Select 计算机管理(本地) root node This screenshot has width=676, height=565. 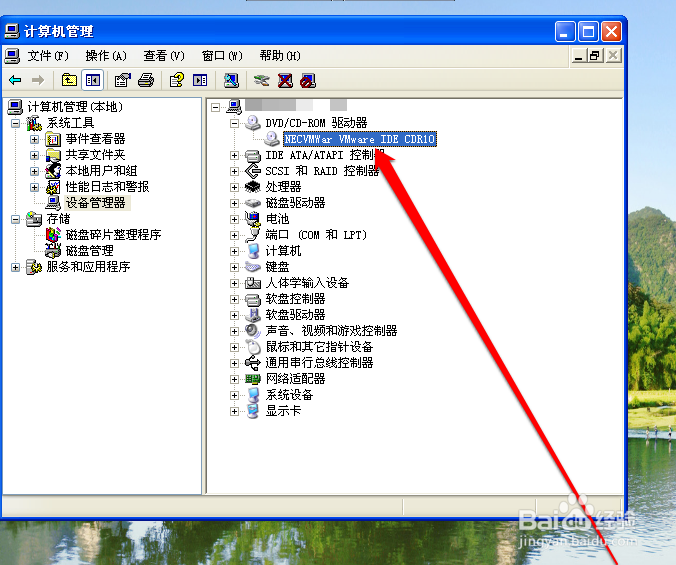click(75, 106)
